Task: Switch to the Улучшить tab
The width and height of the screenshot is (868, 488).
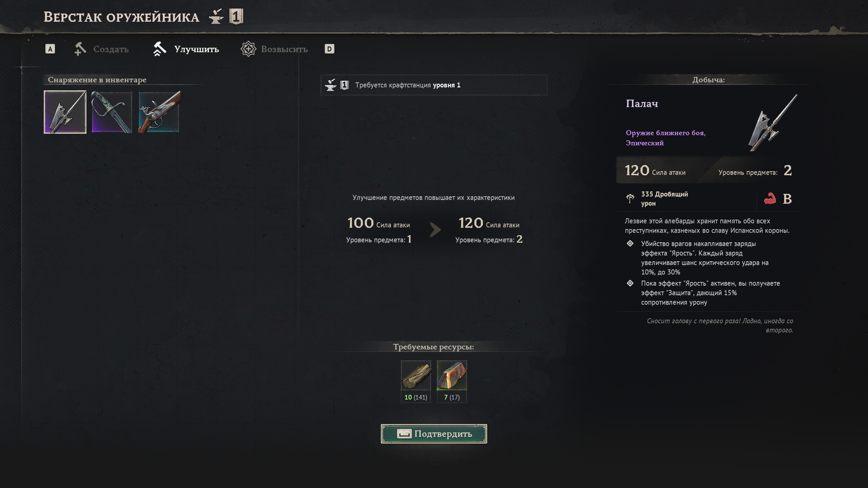Action: coord(186,49)
